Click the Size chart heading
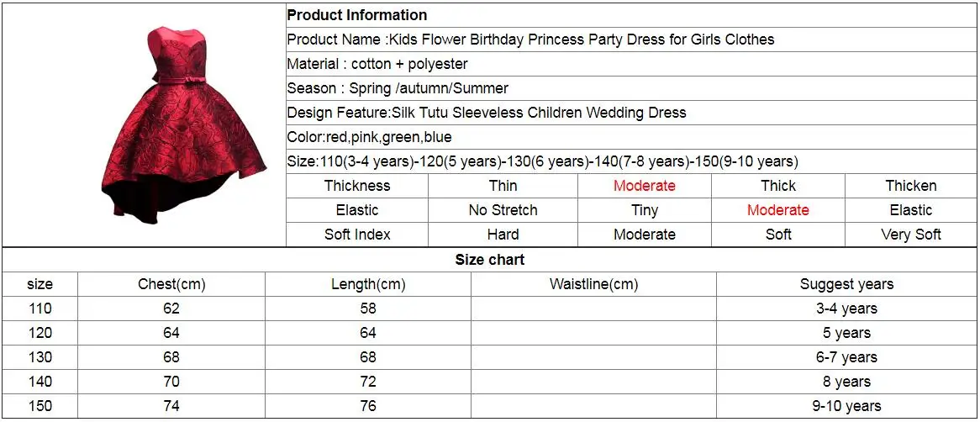 (x=490, y=260)
